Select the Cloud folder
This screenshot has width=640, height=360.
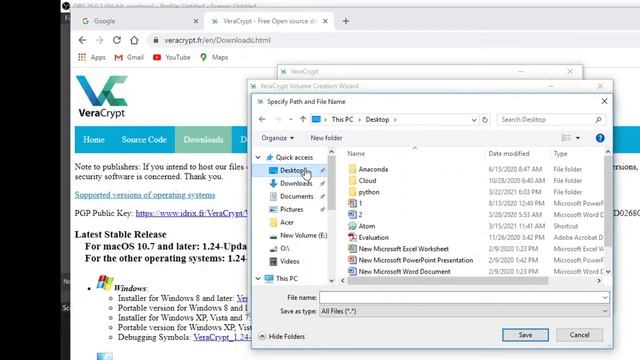(367, 180)
